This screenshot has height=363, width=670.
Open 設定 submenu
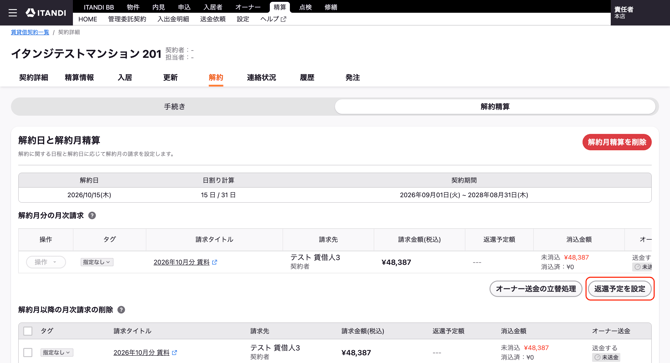pyautogui.click(x=243, y=19)
